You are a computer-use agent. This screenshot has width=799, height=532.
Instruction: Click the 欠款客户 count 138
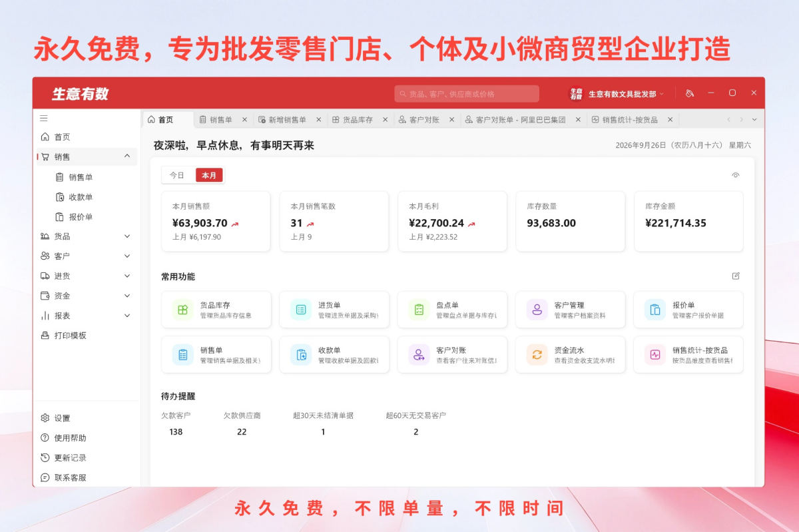pos(176,432)
